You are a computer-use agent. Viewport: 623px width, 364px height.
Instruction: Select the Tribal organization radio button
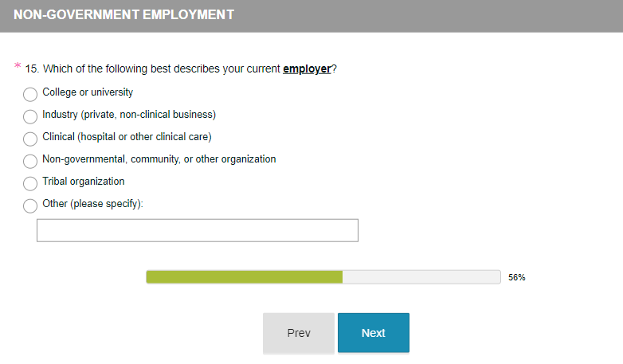click(30, 184)
